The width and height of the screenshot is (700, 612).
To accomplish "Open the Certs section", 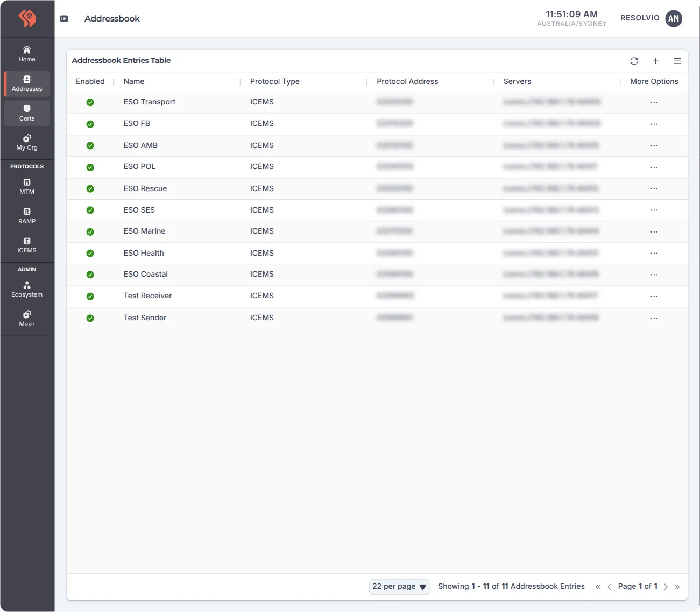I will point(27,113).
